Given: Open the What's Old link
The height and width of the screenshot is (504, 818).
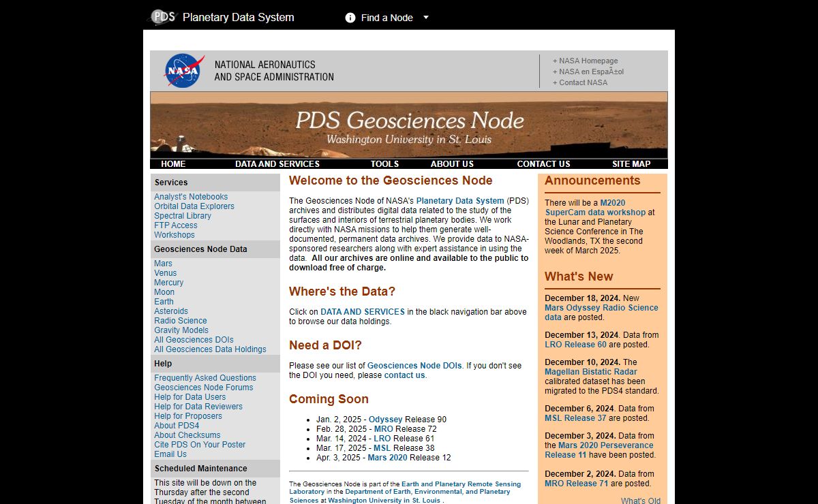Looking at the screenshot, I should point(641,501).
